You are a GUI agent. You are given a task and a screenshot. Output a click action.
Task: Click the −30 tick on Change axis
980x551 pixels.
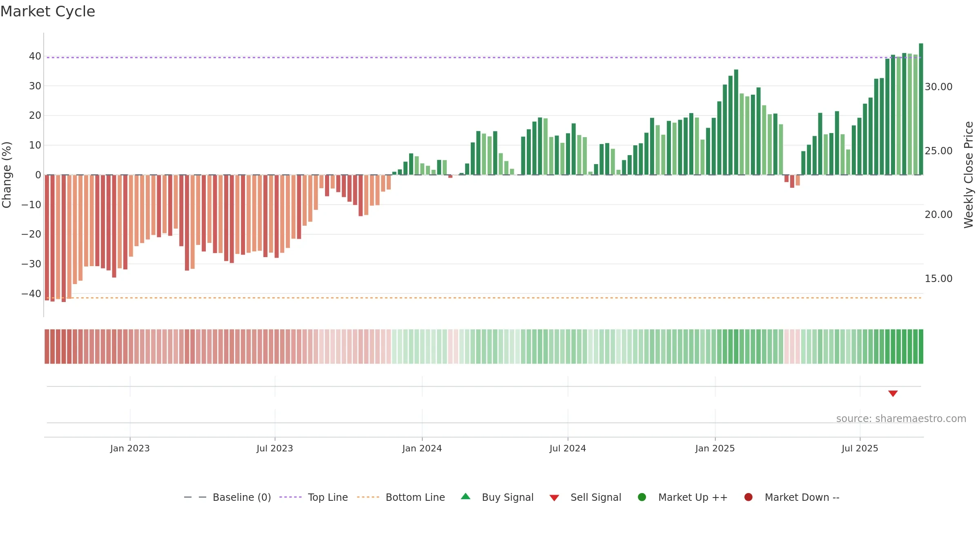click(31, 264)
